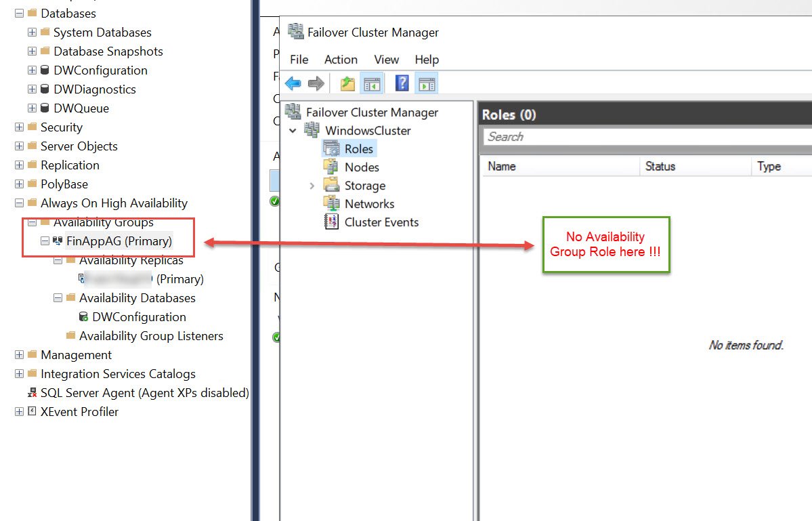Click the DWConfiguration database cylinder icon under Databases

click(x=45, y=70)
